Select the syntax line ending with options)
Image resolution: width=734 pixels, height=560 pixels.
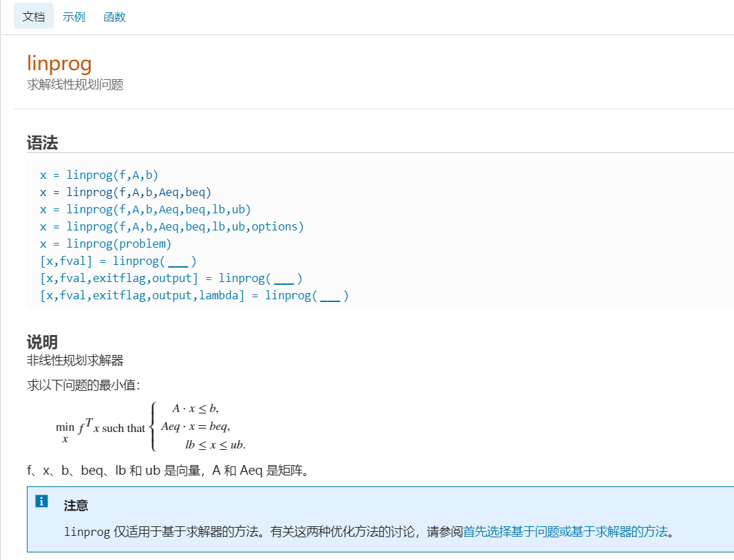tap(172, 226)
